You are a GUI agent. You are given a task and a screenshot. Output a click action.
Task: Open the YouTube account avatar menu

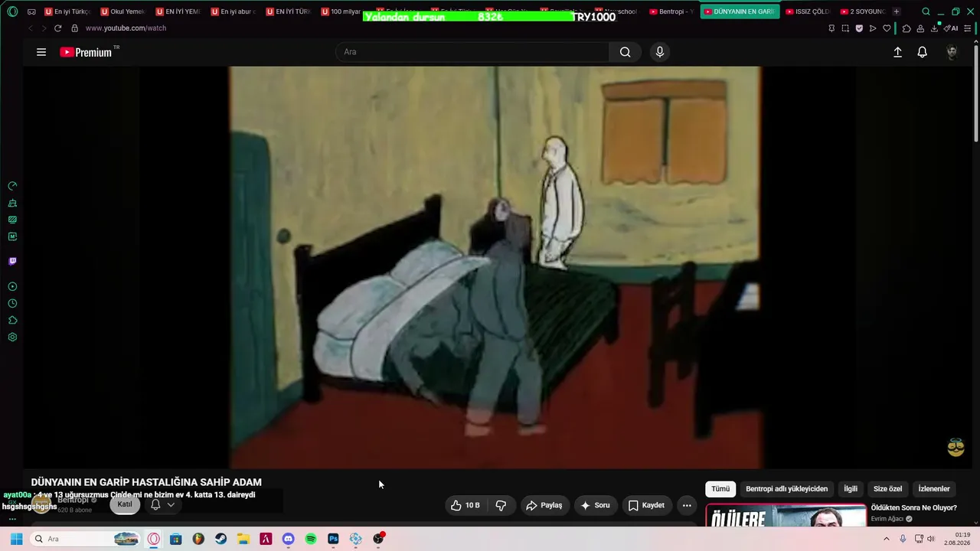952,52
